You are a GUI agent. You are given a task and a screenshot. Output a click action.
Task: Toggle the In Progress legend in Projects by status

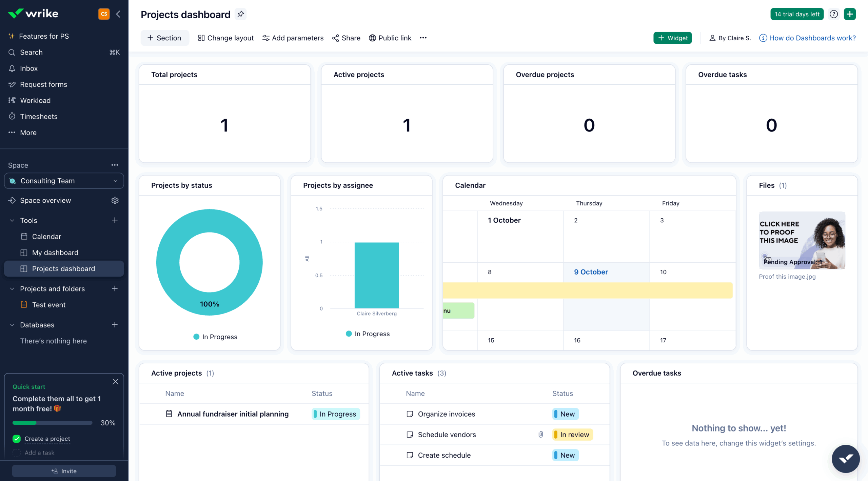[x=215, y=337]
